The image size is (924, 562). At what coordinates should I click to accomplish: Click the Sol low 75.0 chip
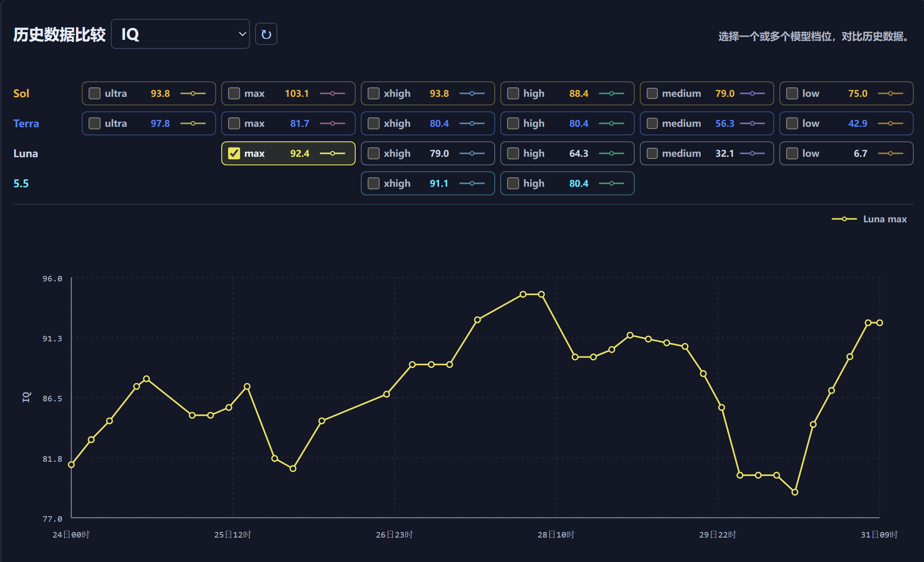tap(846, 93)
